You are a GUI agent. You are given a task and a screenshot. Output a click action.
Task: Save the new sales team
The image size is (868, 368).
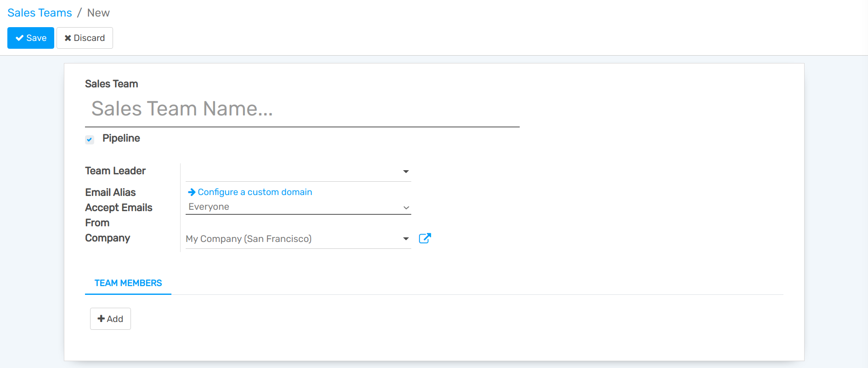pyautogui.click(x=31, y=38)
